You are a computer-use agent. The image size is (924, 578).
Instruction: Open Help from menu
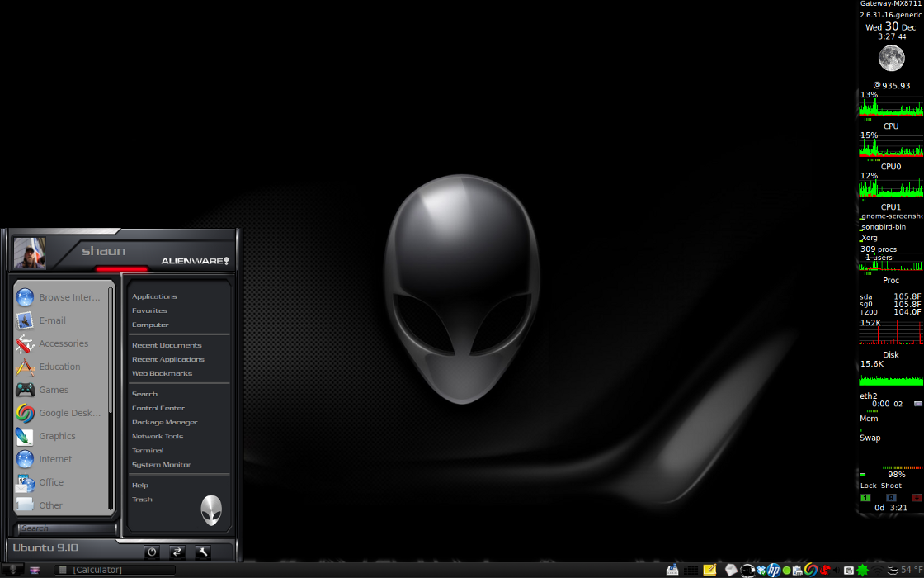(140, 486)
